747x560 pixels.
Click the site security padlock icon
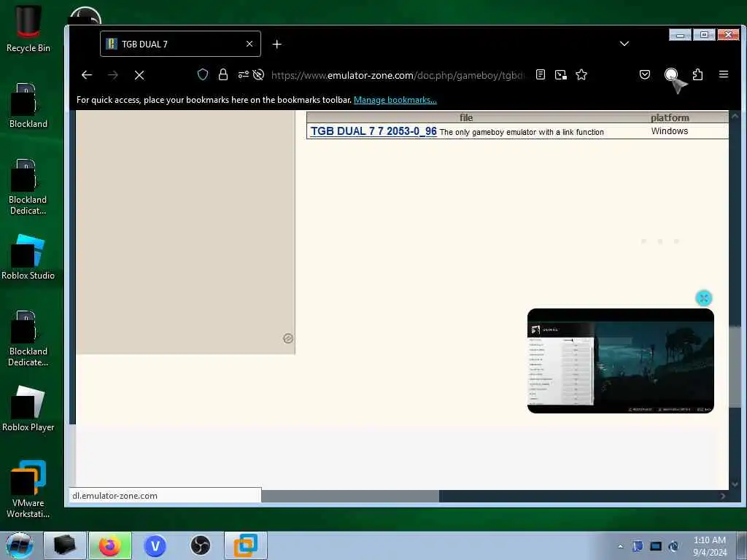click(x=223, y=74)
